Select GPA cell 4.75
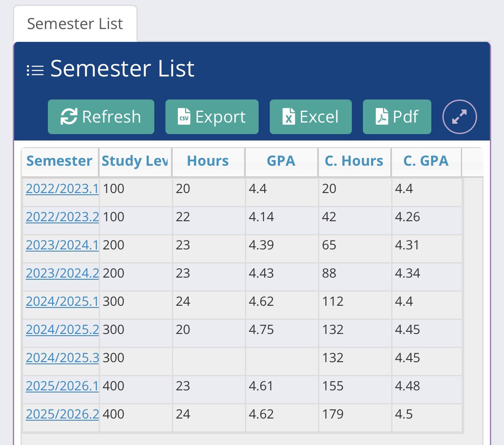 coord(282,333)
